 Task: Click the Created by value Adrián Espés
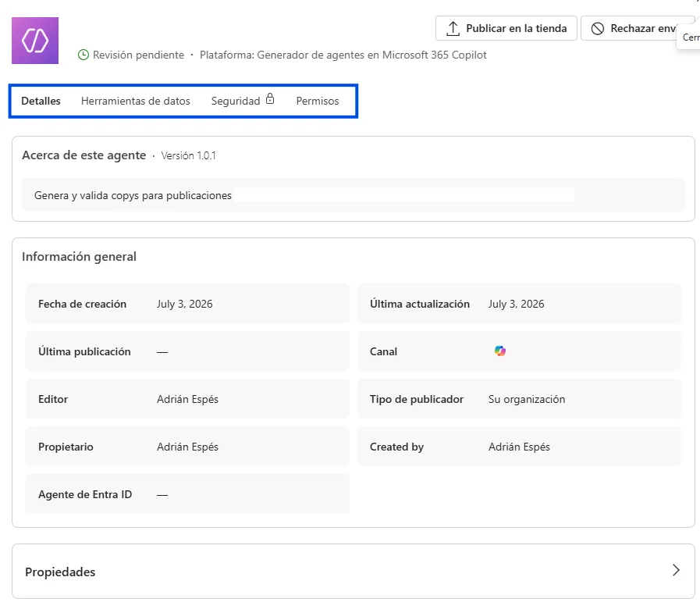click(519, 447)
